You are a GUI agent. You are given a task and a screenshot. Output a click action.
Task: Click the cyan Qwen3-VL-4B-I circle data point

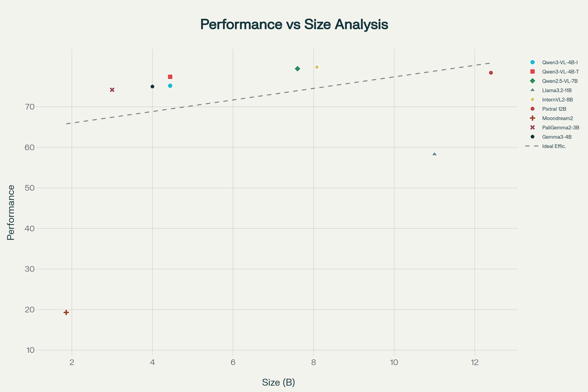click(x=170, y=86)
